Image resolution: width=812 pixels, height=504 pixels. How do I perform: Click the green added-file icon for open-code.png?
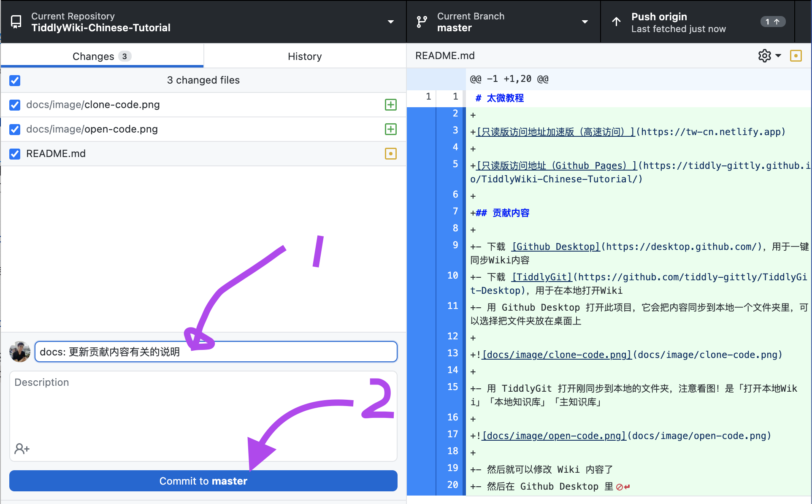coord(391,129)
